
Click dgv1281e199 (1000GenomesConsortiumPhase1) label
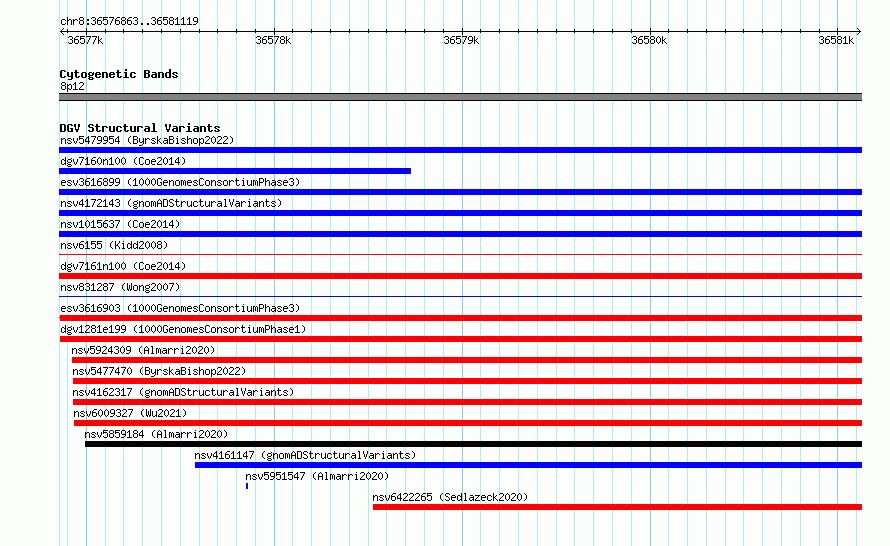click(183, 329)
